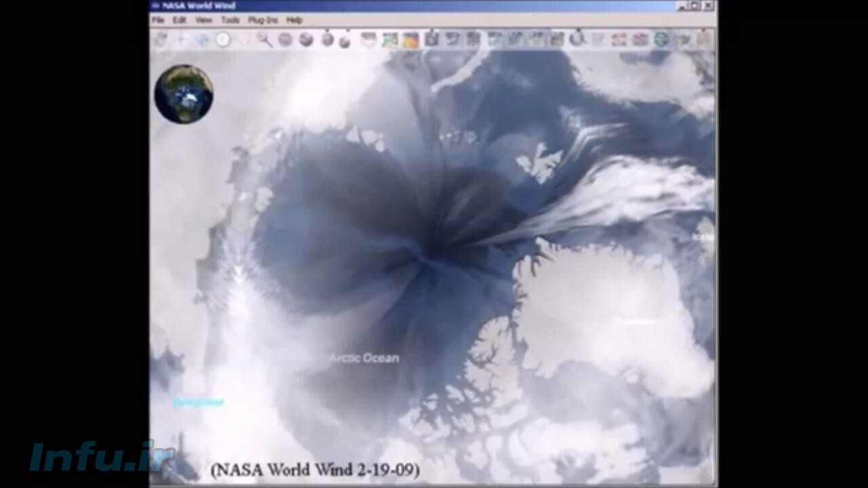This screenshot has height=488, width=868.
Task: Close the NASA World Wind window
Action: coord(708,5)
